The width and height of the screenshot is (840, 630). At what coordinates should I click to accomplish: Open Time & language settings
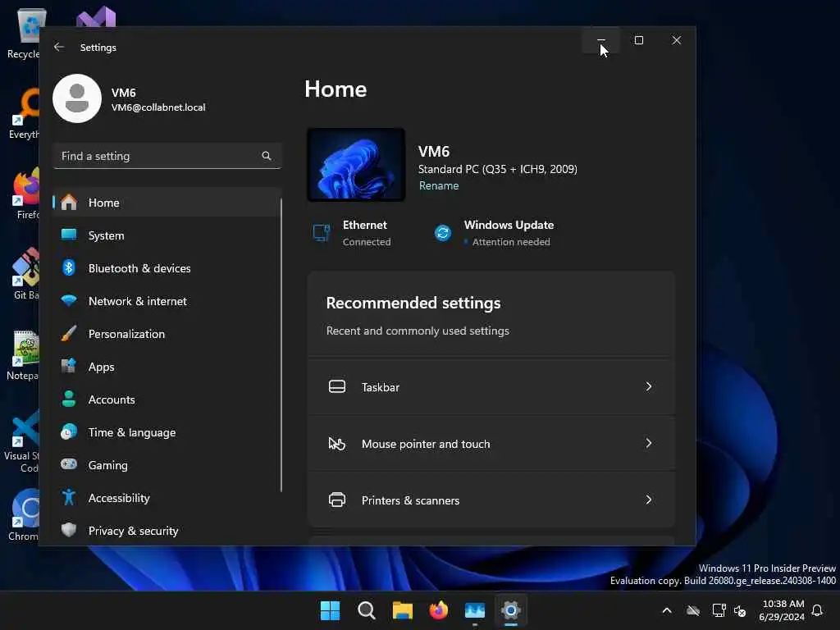pos(167,431)
